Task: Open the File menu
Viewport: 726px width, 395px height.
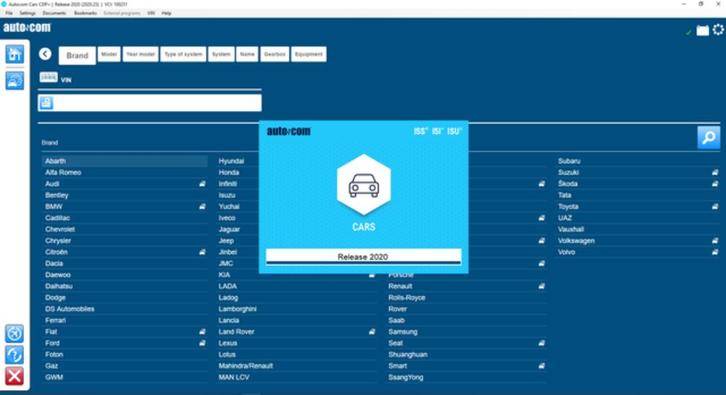Action: click(9, 13)
